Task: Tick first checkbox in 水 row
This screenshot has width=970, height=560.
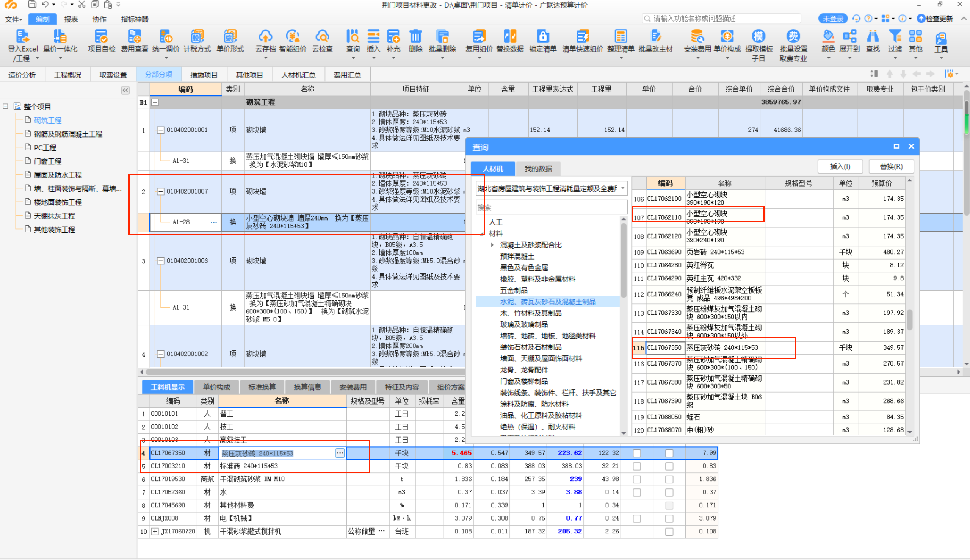Action: point(637,492)
